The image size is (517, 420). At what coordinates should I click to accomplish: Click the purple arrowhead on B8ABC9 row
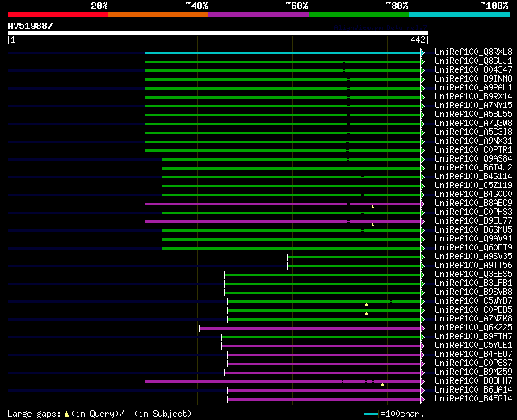[422, 204]
